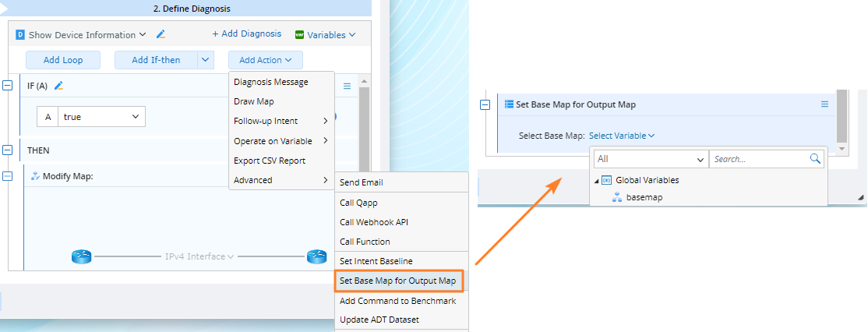Click the 2. Define Diagnosis step header
This screenshot has height=332, width=868.
pyautogui.click(x=192, y=9)
